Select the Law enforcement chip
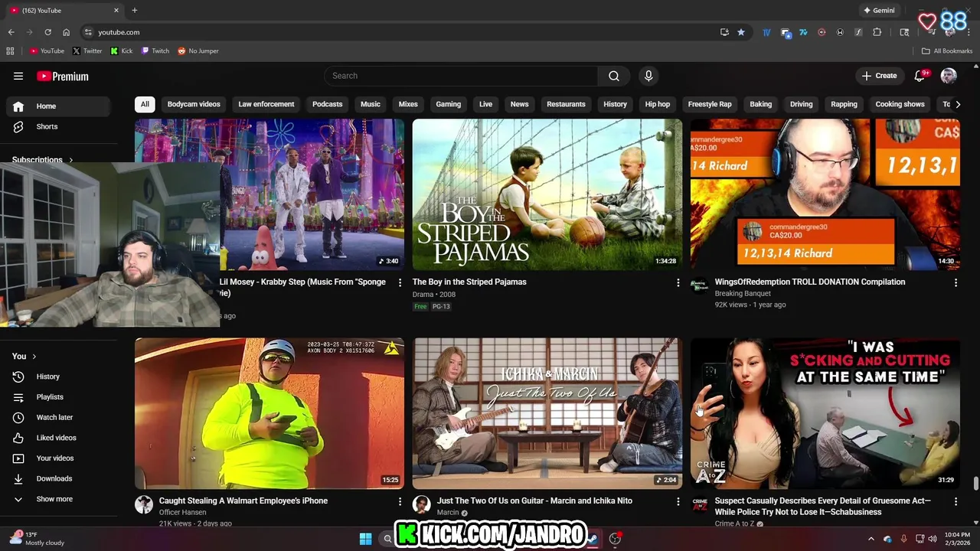Viewport: 980px width, 551px height. click(266, 104)
